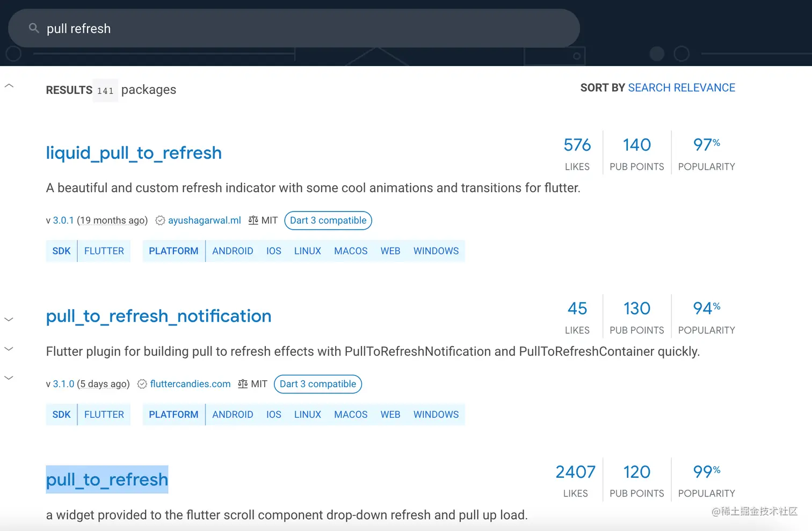812x531 pixels.
Task: Select the WINDOWS tag under pull_to_refresh_notification
Action: [436, 415]
